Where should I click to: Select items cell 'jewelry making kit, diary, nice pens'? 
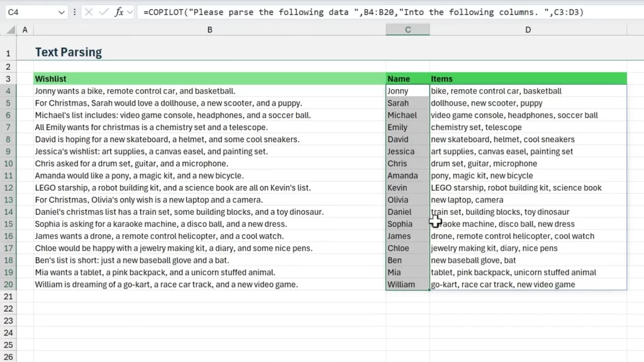[x=528, y=248]
